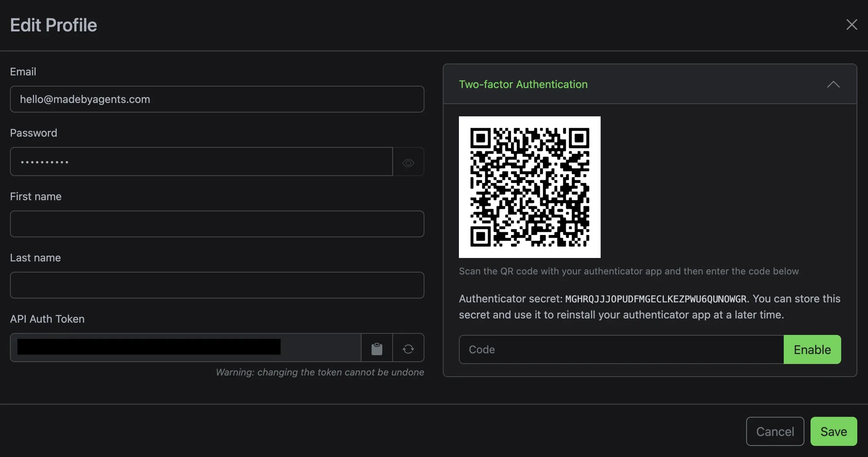
Task: Click the 2FA Code input field
Action: coord(621,349)
